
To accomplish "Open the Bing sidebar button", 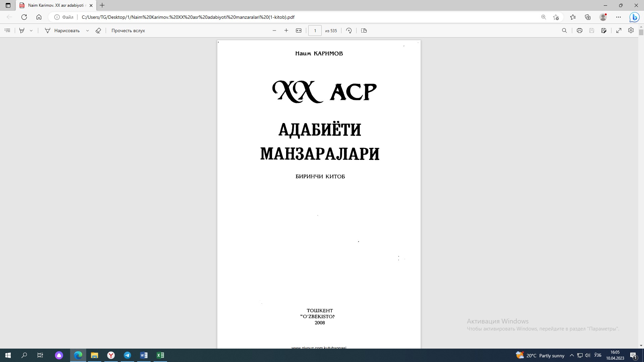I will (x=634, y=17).
